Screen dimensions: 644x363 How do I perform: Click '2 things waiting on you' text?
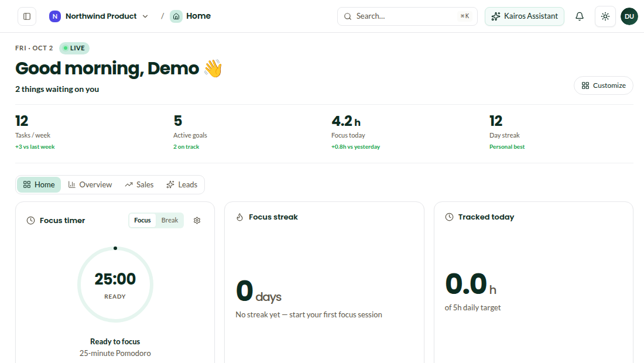point(57,89)
